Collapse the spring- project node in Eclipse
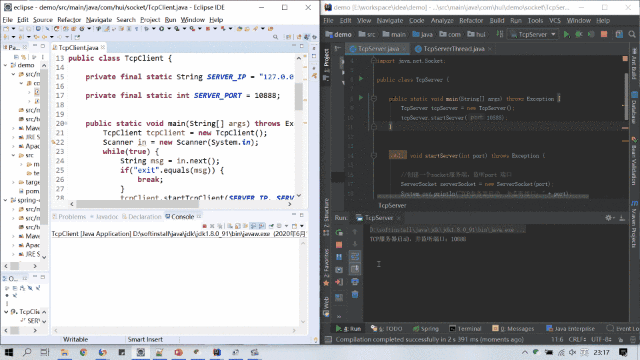Screen dimensions: 640x360 tap(6, 200)
